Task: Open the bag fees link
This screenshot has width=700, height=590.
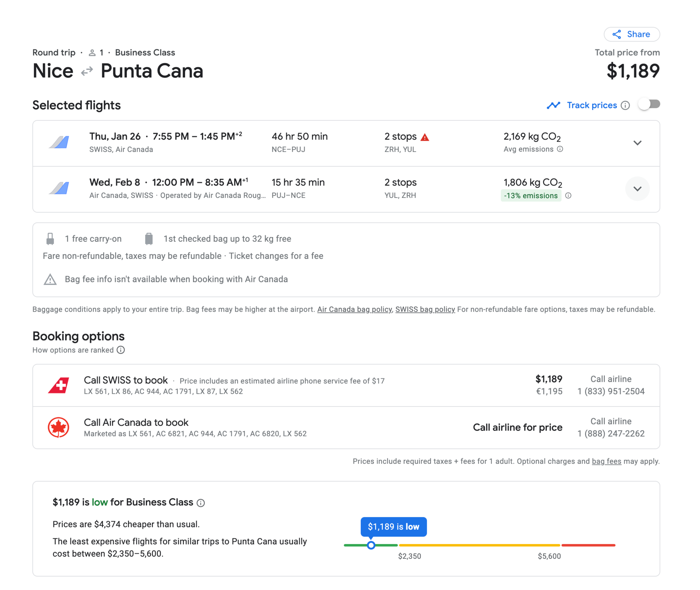Action: [606, 461]
